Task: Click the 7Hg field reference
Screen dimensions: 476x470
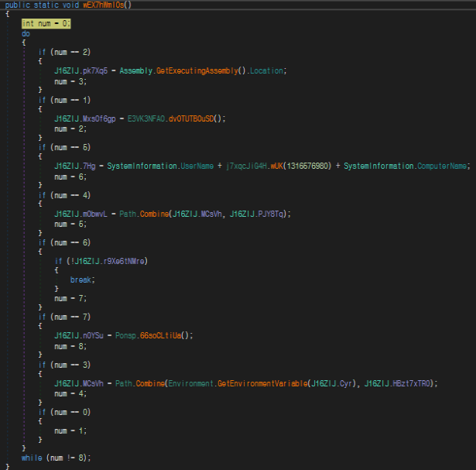Action: coord(89,166)
